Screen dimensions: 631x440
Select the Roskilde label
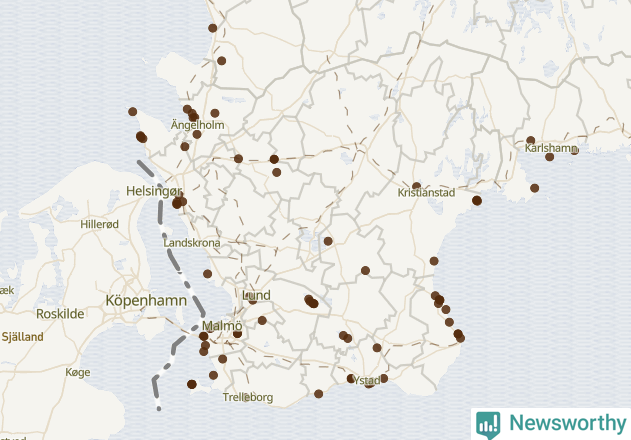[60, 314]
